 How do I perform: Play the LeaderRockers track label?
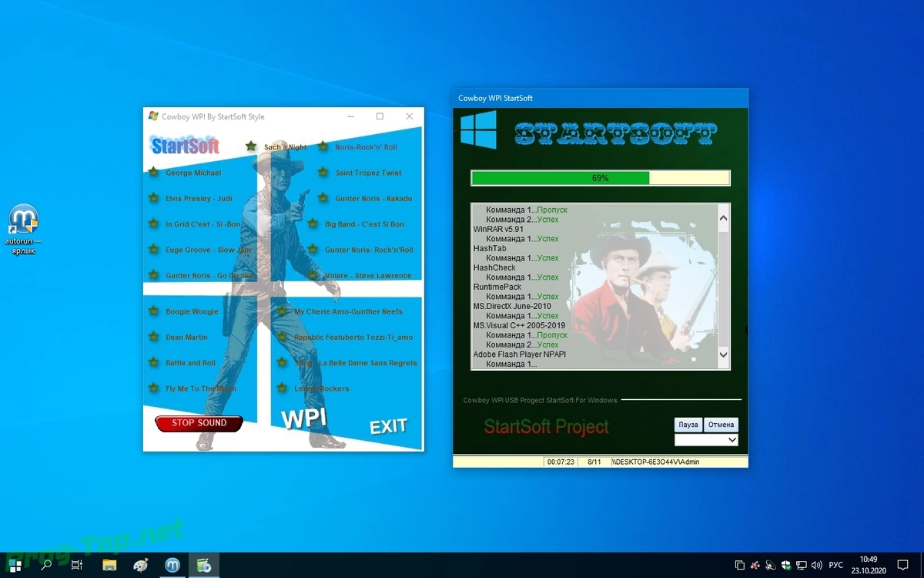tap(322, 388)
